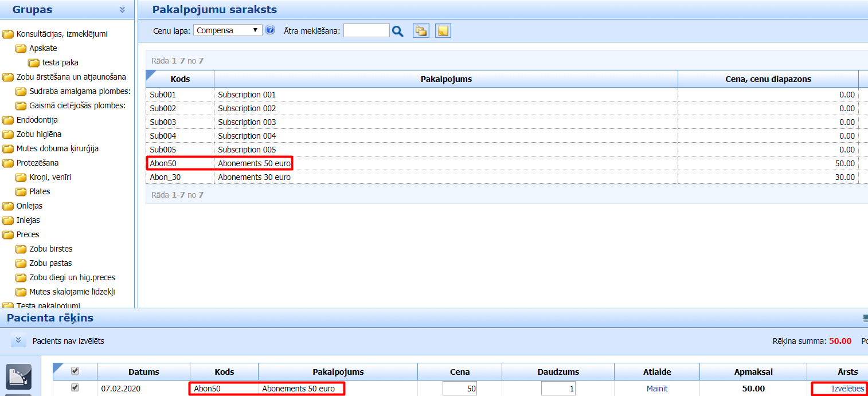Viewport: 868px width, 396px height.
Task: Open the Cenu lapa dropdown
Action: [228, 30]
